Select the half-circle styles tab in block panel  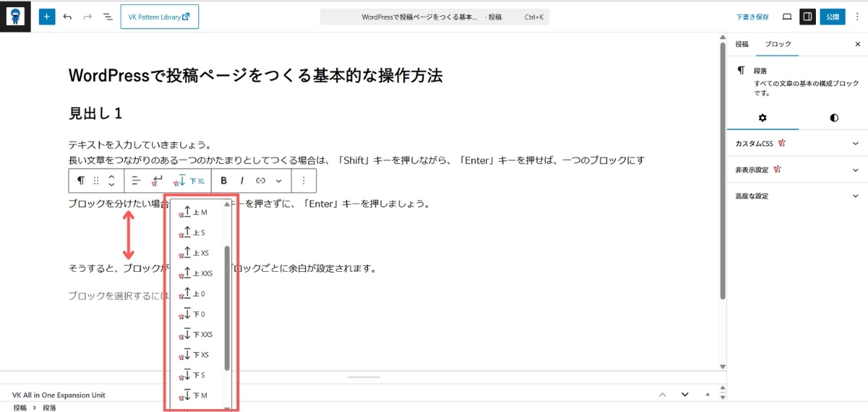[x=834, y=117]
